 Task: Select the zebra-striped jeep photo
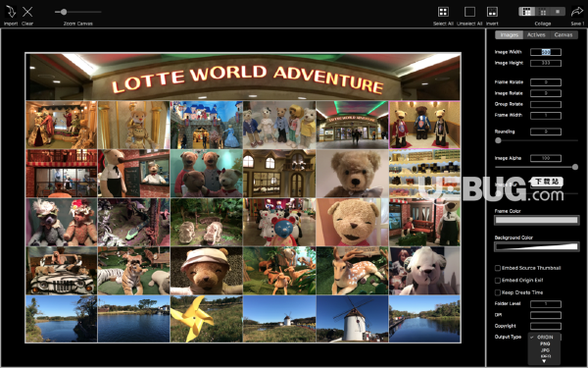tap(61, 271)
